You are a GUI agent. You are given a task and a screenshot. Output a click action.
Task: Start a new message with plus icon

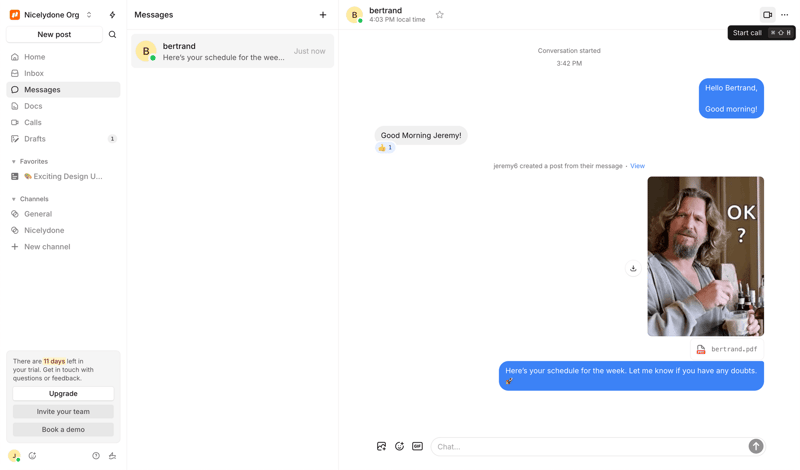(x=322, y=15)
